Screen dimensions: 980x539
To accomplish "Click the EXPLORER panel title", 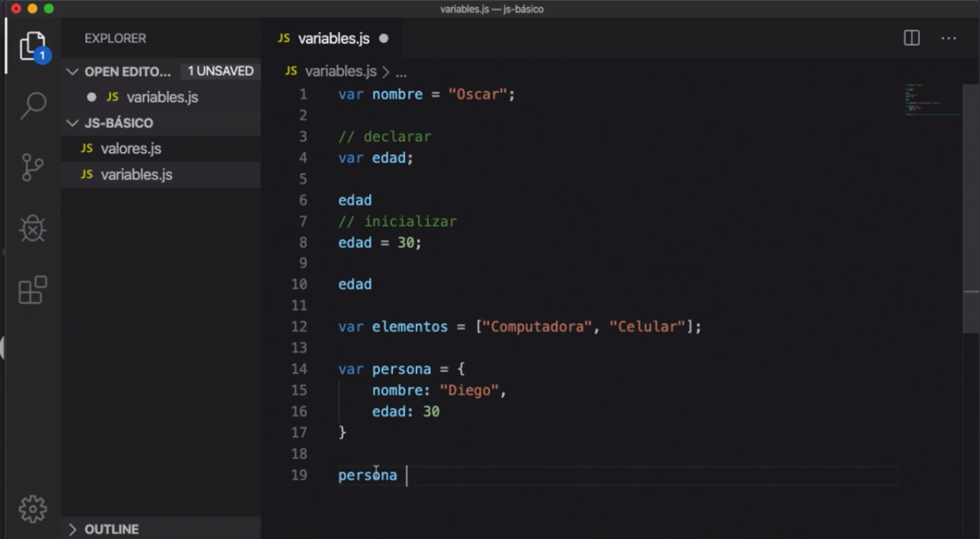I will 115,38.
